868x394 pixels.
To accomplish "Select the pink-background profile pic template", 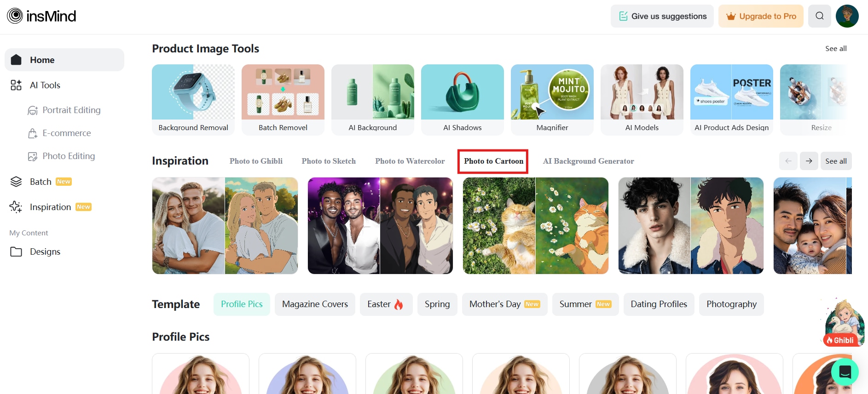I will [x=201, y=374].
